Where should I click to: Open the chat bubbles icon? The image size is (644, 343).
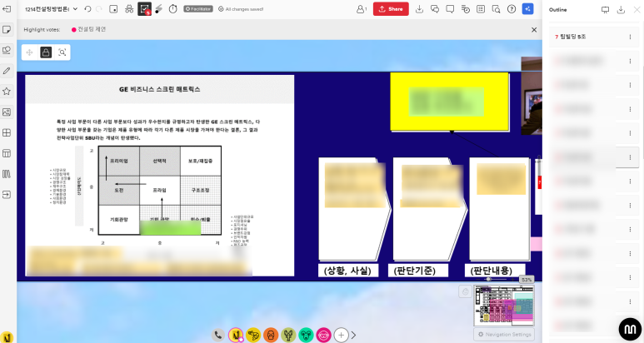tap(435, 9)
